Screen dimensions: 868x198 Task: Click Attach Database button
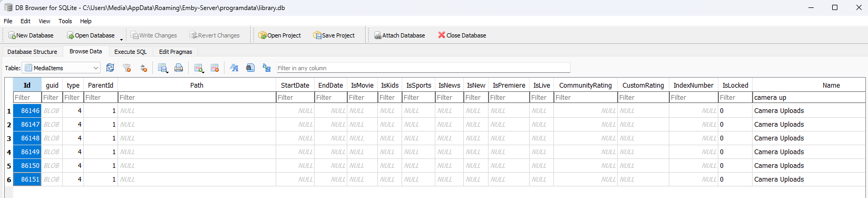coord(399,35)
